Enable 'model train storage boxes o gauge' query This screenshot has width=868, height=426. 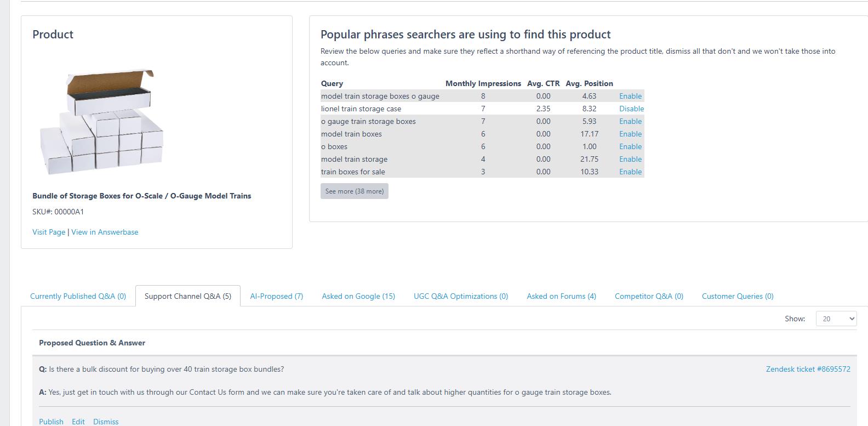coord(630,96)
